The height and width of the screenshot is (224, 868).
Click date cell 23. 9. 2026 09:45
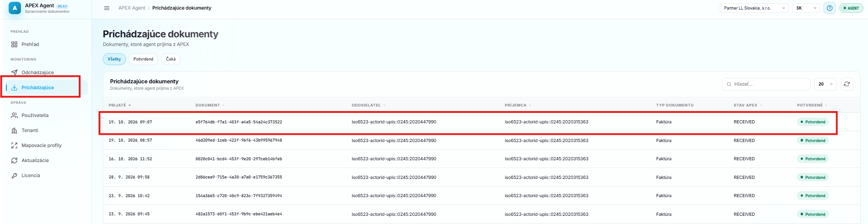(129, 214)
